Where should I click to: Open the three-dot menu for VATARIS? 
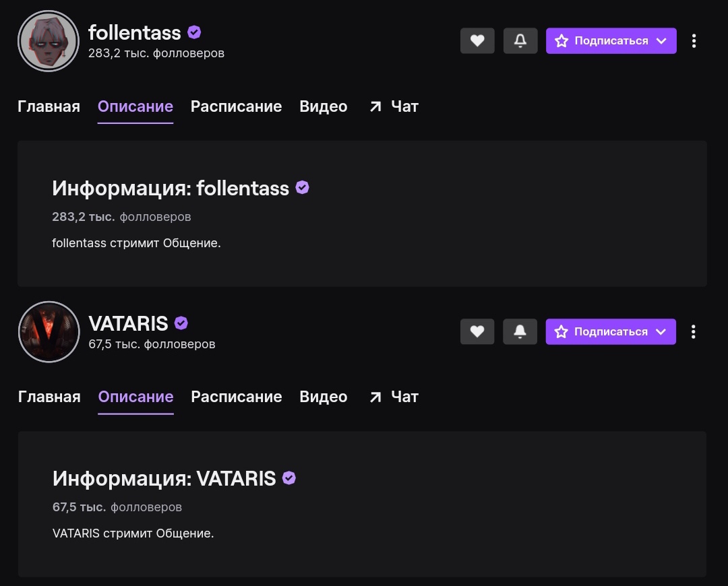coord(693,331)
